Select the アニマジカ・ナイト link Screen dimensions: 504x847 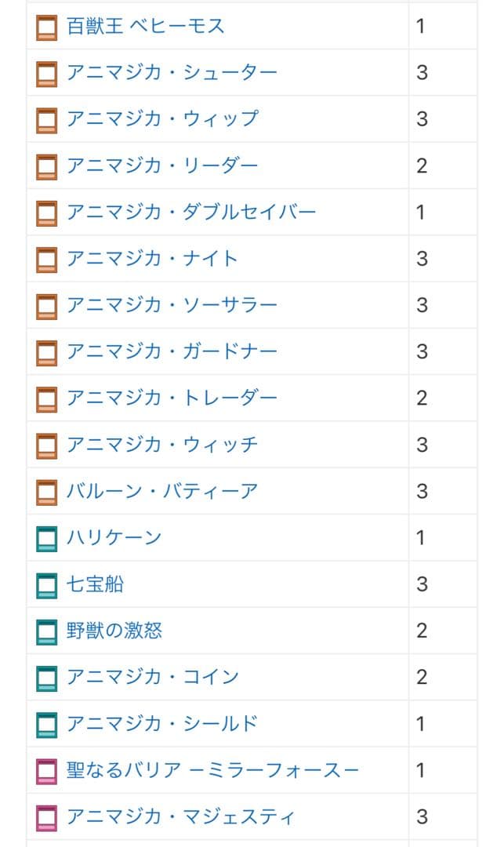pos(152,259)
